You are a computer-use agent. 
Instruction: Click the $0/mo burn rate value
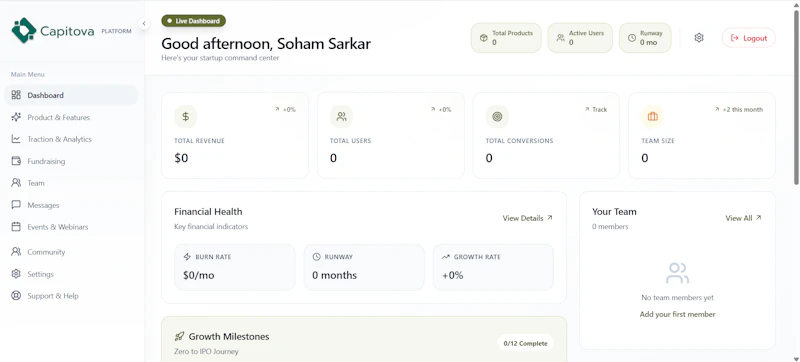pyautogui.click(x=198, y=276)
